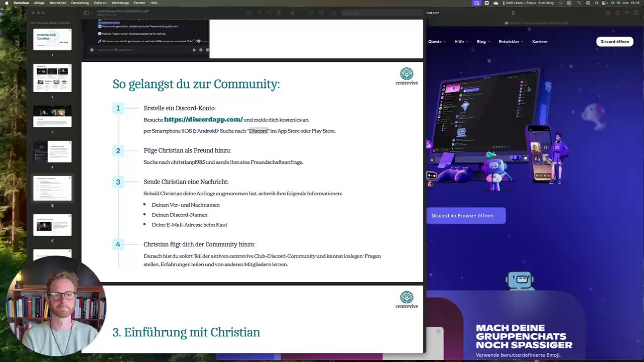The height and width of the screenshot is (362, 644).
Task: Open a new tab in Safari
Action: (x=627, y=13)
